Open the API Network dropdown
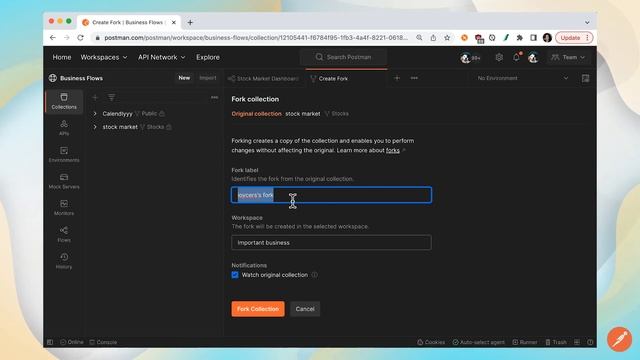 tap(161, 57)
